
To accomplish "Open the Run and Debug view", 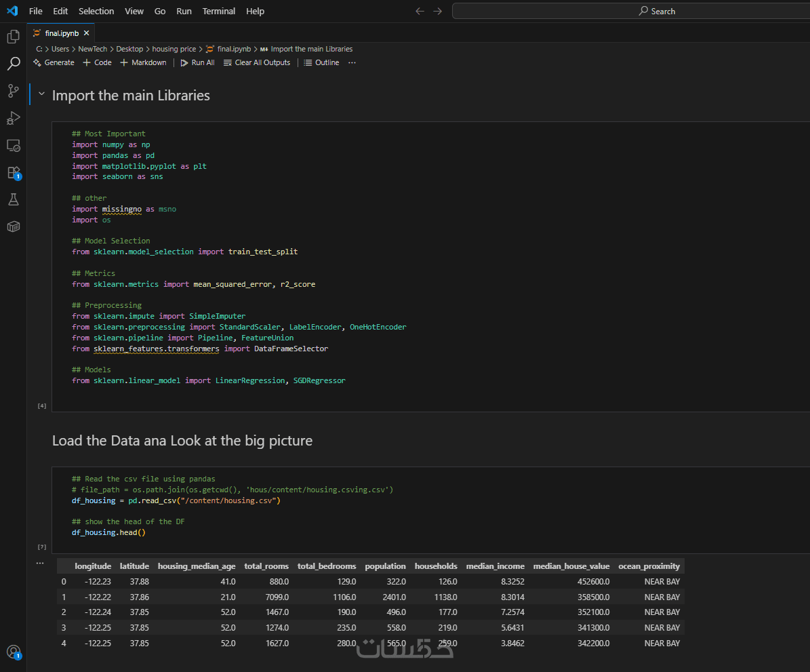I will tap(13, 118).
